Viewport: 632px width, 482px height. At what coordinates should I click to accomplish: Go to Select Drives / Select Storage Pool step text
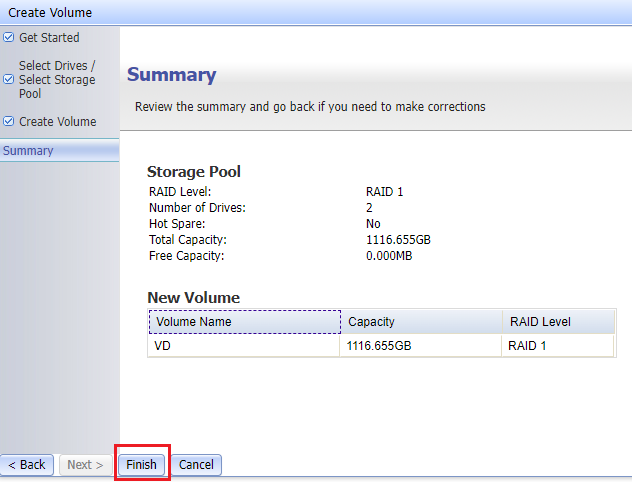[x=57, y=80]
